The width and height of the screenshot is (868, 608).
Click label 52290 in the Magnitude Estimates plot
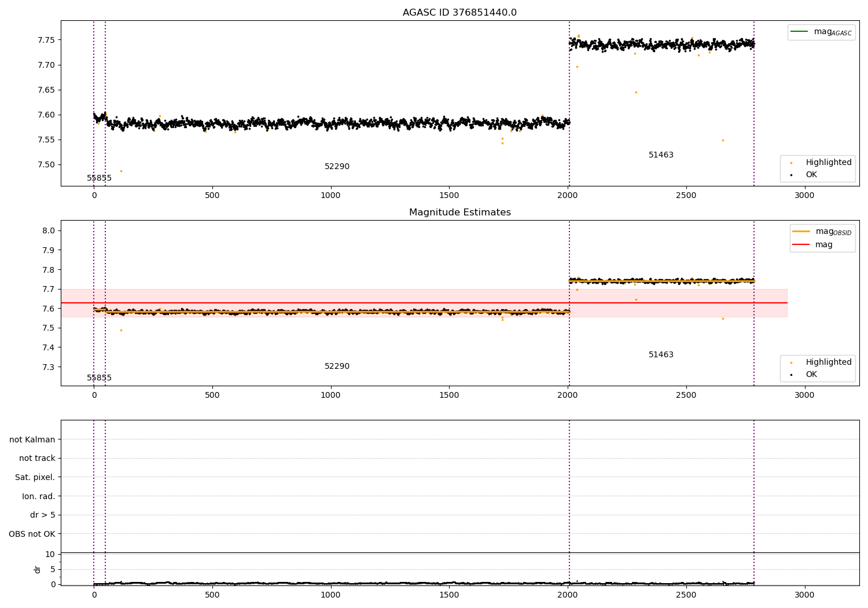[337, 367]
